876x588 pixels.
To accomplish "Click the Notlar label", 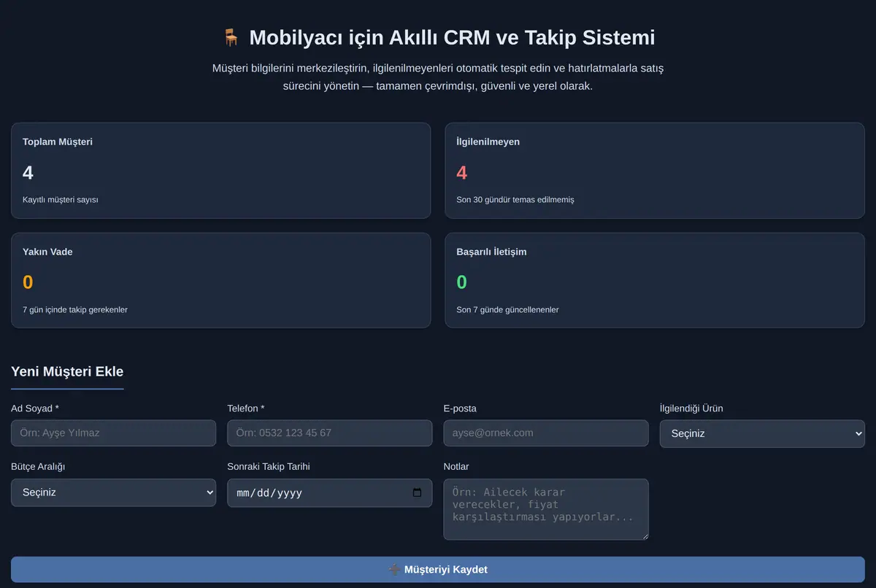I will tap(456, 466).
